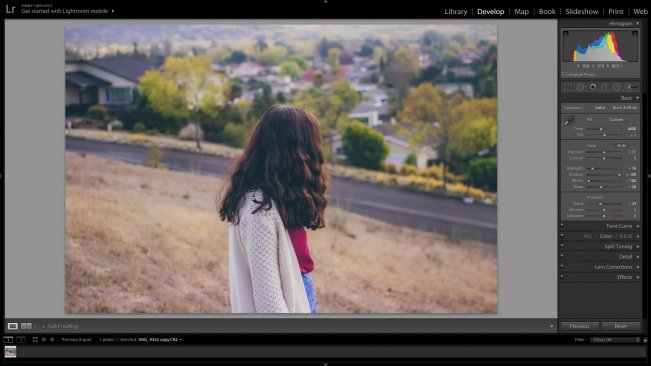Switch to the Develop module

(x=491, y=12)
